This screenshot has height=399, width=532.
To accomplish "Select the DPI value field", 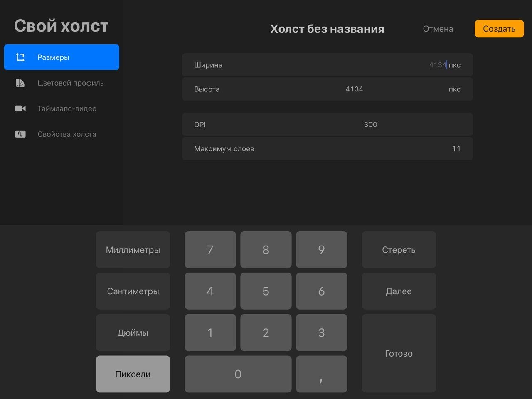I will (x=328, y=124).
